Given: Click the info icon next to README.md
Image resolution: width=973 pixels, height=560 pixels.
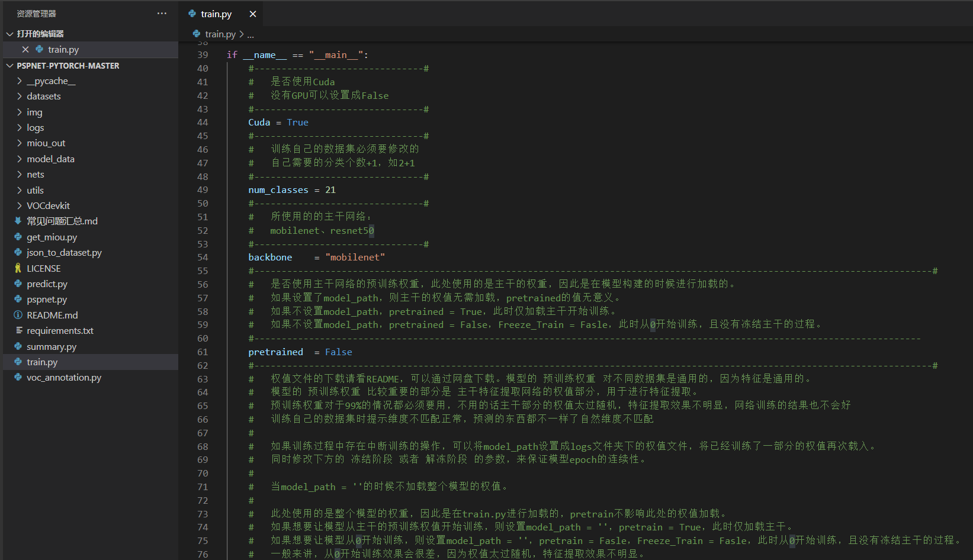Looking at the screenshot, I should [x=18, y=315].
